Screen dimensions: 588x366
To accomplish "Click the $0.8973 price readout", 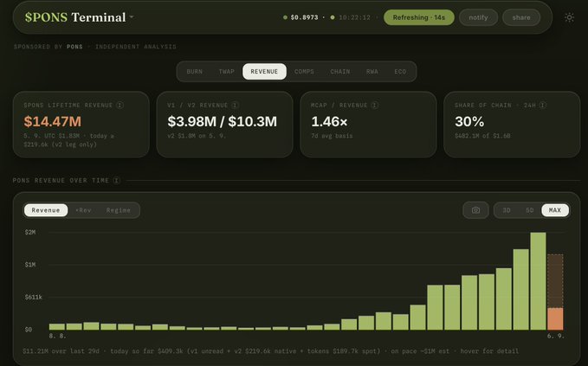I will coord(304,17).
